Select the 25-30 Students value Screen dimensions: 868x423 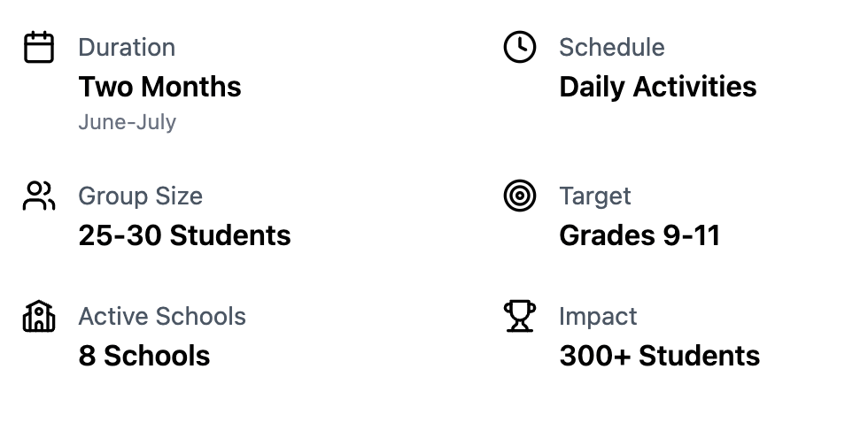(x=184, y=235)
